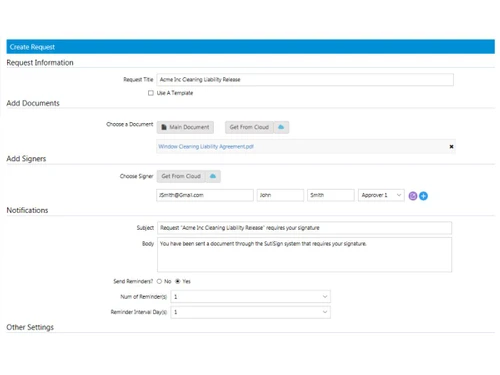Click the Choose Signer label
Viewport: 500px width, 375px height.
pos(137,176)
